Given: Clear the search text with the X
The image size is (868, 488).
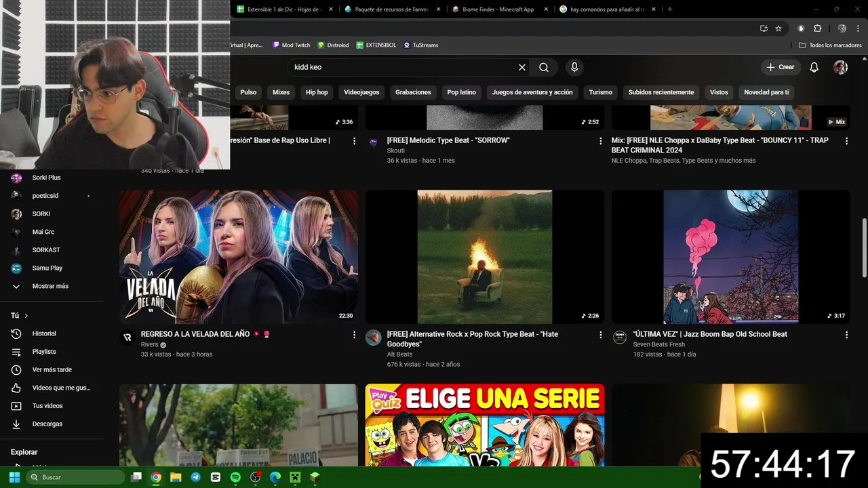Looking at the screenshot, I should 522,67.
